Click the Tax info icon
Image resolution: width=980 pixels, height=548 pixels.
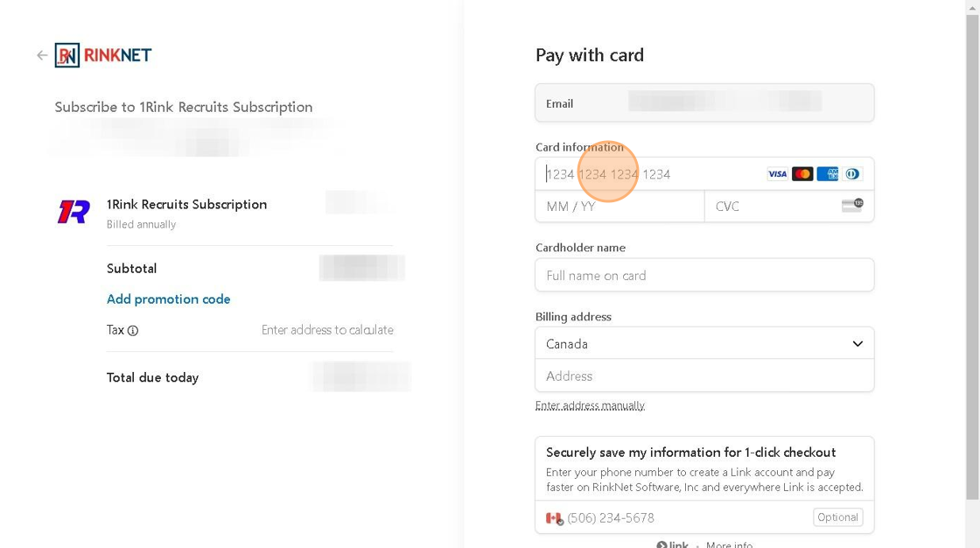click(x=133, y=331)
